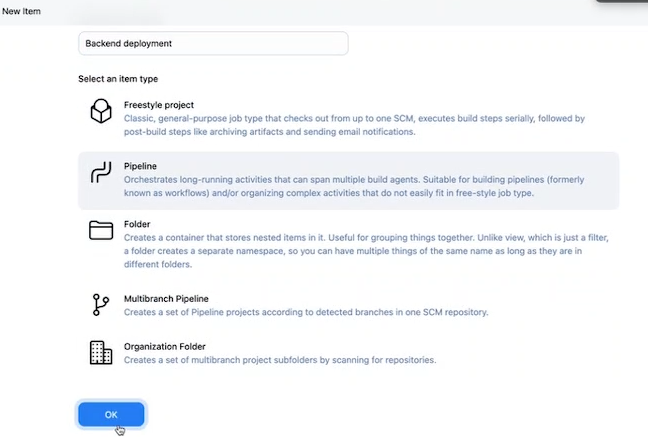The width and height of the screenshot is (648, 437).
Task: Click the item name field containing Backend deployment
Action: point(213,44)
